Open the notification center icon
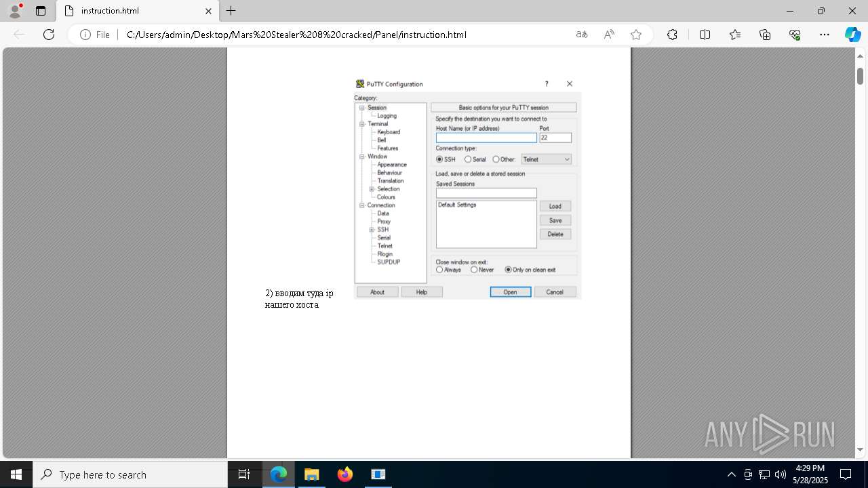868x488 pixels. tap(846, 474)
